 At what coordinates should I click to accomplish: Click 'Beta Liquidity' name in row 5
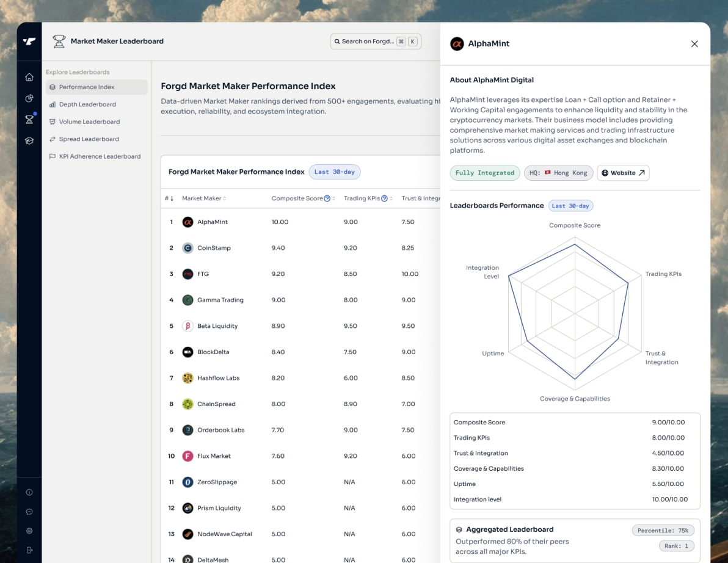(217, 326)
